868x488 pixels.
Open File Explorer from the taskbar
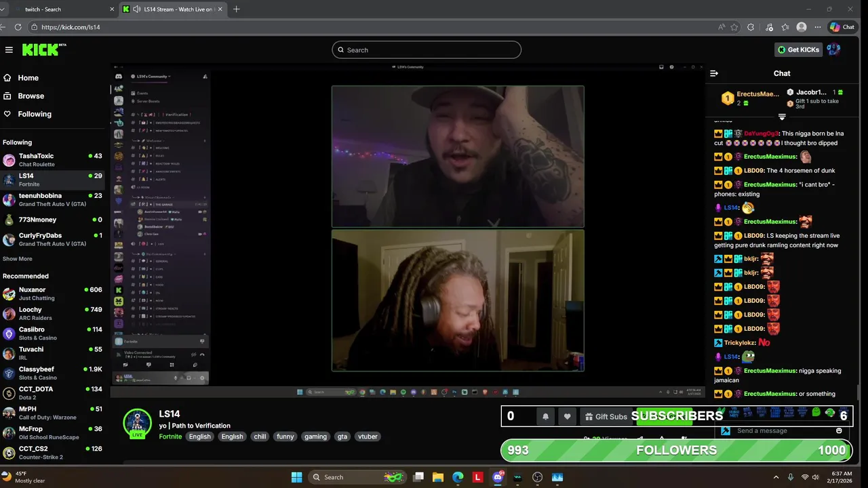point(438,477)
